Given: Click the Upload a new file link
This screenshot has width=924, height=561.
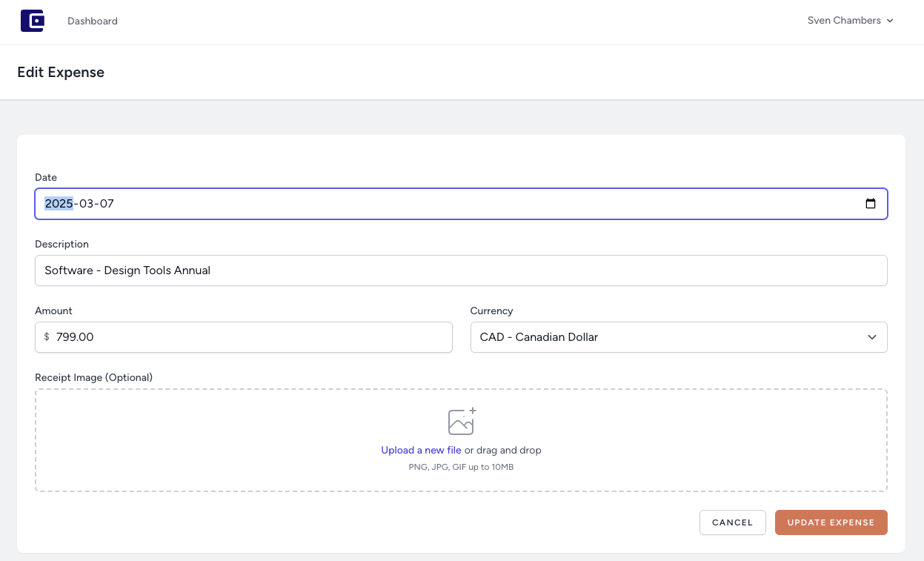Looking at the screenshot, I should (421, 450).
